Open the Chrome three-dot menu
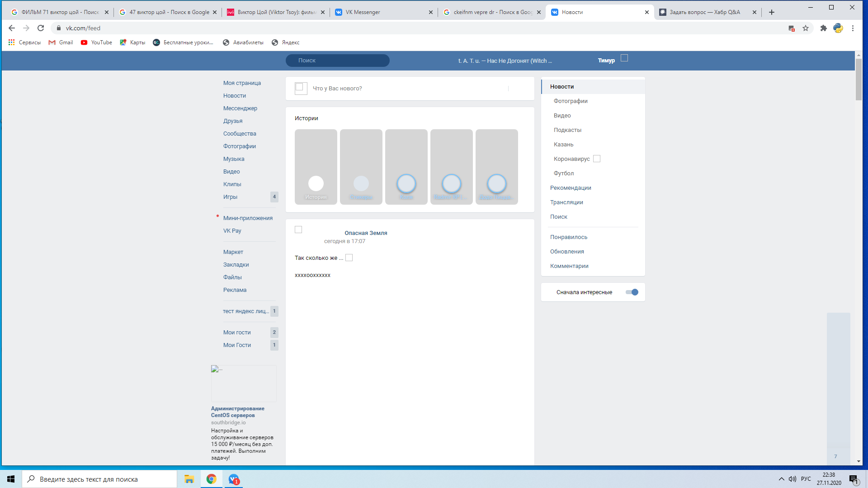 (853, 28)
